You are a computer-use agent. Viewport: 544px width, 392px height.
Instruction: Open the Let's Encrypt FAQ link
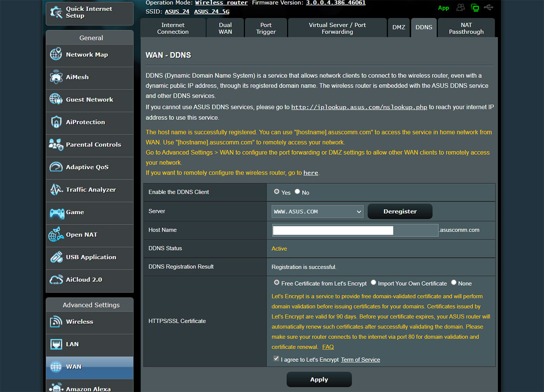coord(328,347)
